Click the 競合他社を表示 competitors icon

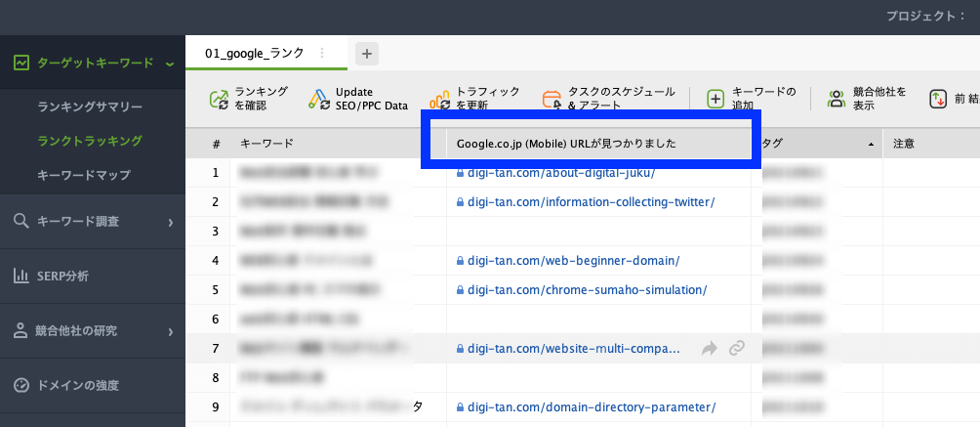pyautogui.click(x=837, y=99)
